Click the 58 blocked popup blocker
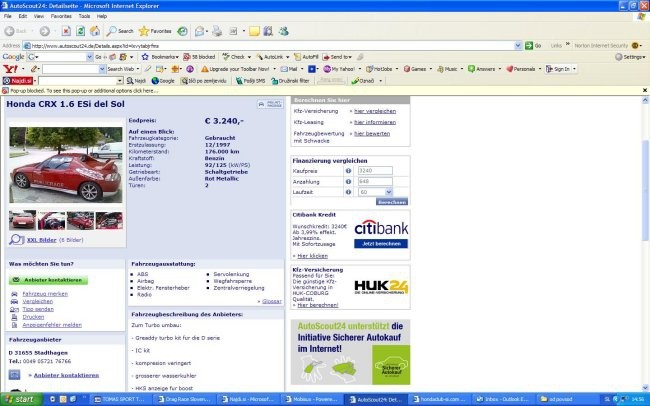Screen dimensions: 650x406 pyautogui.click(x=199, y=57)
